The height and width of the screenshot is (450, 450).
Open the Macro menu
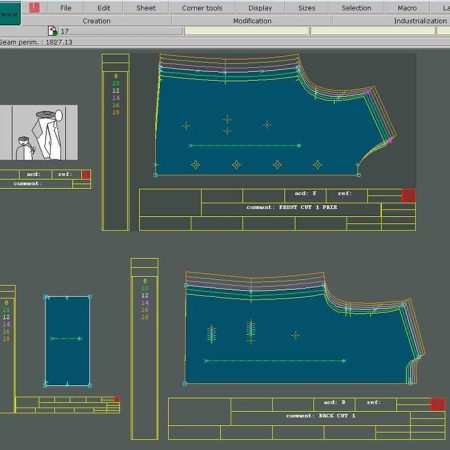[x=407, y=8]
